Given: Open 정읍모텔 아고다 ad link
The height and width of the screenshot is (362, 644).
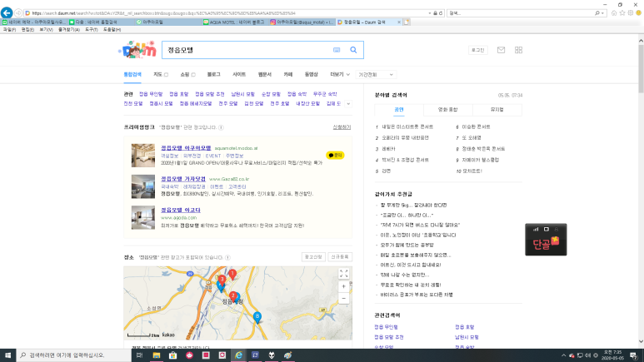Looking at the screenshot, I should [x=181, y=211].
